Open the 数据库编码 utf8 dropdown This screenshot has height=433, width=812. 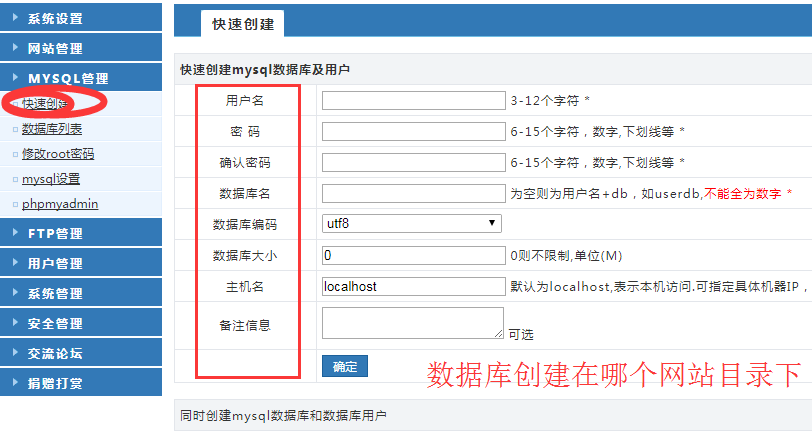click(x=411, y=223)
